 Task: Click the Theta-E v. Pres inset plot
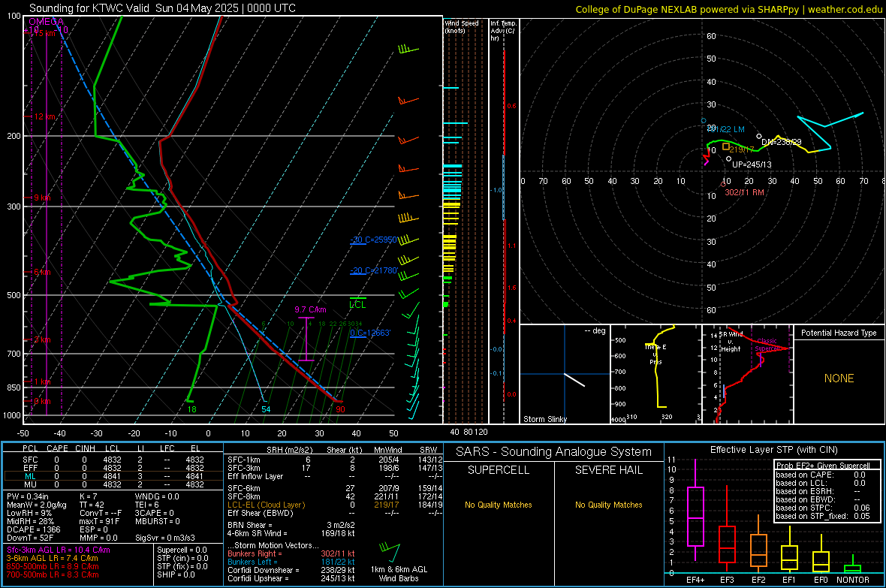655,374
